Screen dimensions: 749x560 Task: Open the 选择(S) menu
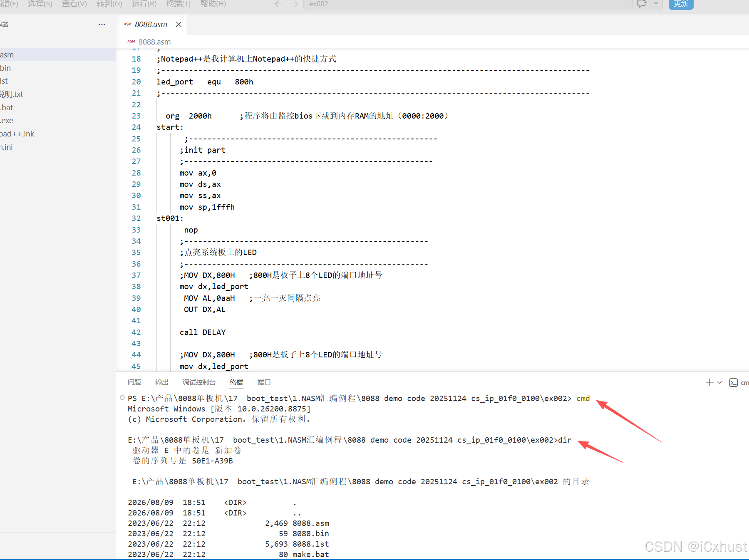coord(40,4)
